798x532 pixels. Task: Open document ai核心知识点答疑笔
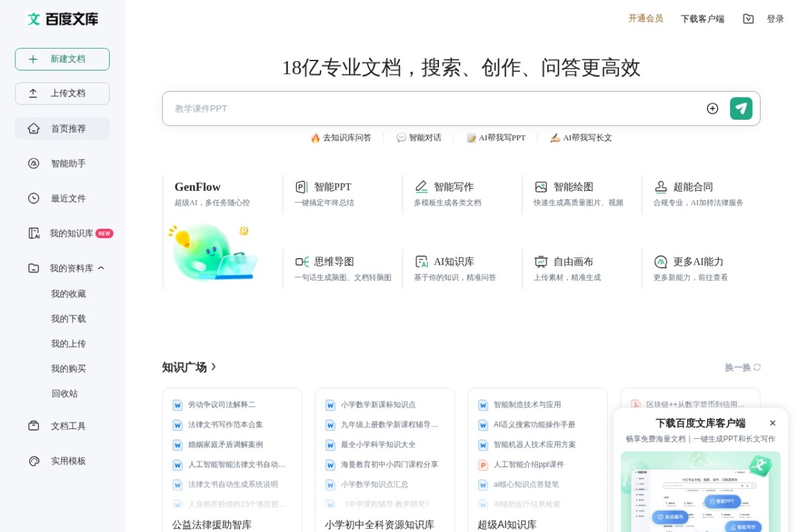tap(527, 484)
